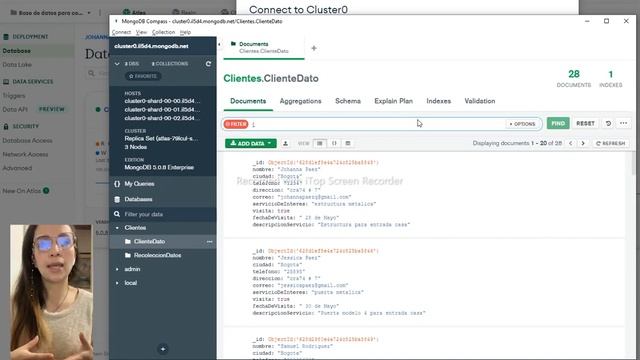
Task: Refresh the databases list in sidebar
Action: 208,64
